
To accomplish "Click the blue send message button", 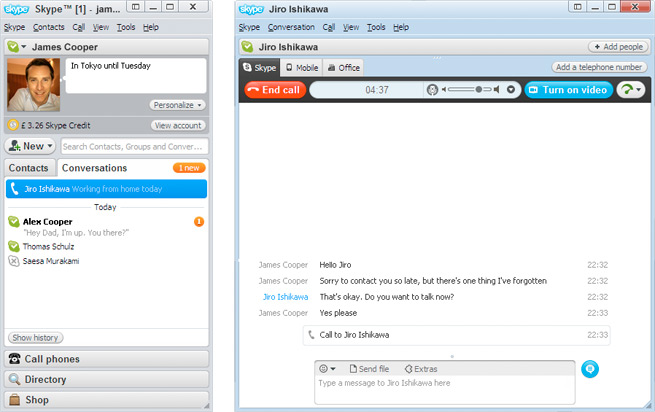I will [x=590, y=369].
